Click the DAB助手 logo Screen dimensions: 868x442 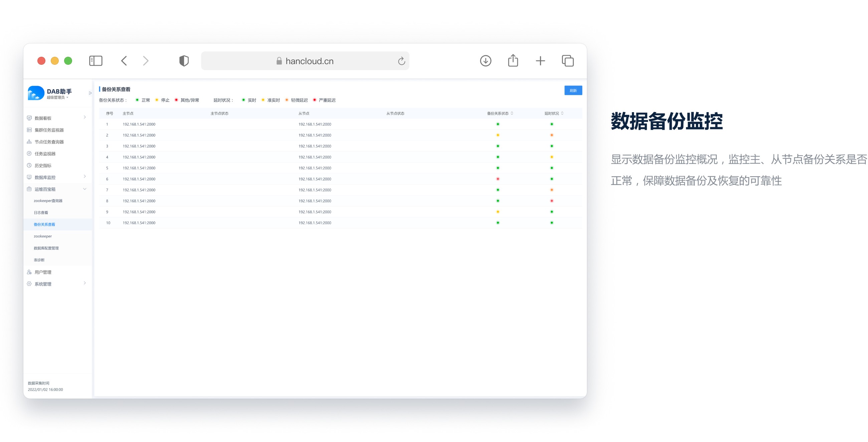[36, 93]
